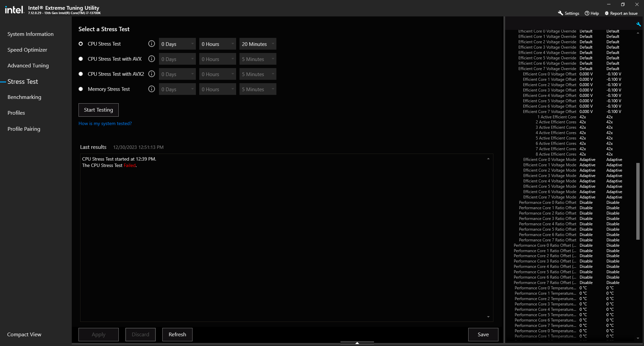Open the Help menu

592,13
